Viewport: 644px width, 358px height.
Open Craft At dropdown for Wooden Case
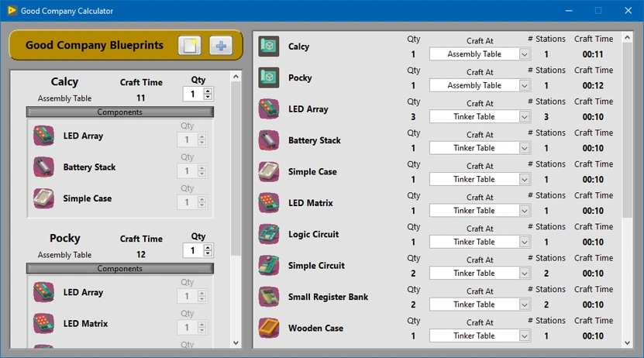click(524, 336)
